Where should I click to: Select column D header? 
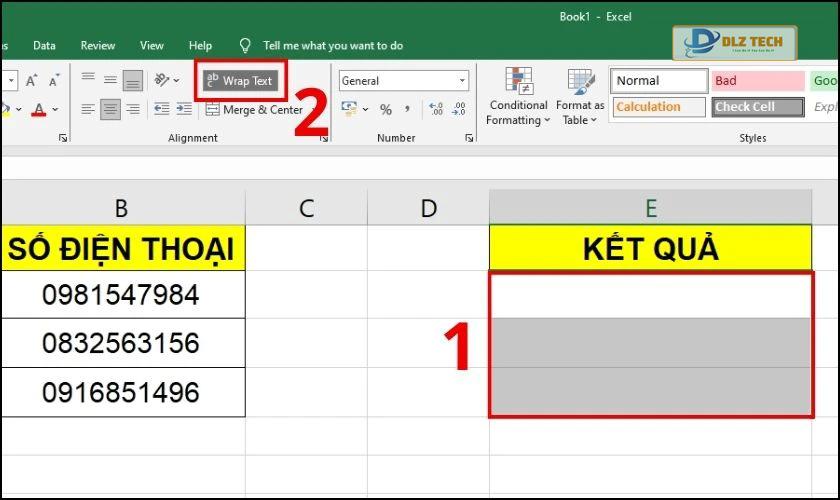pos(429,208)
